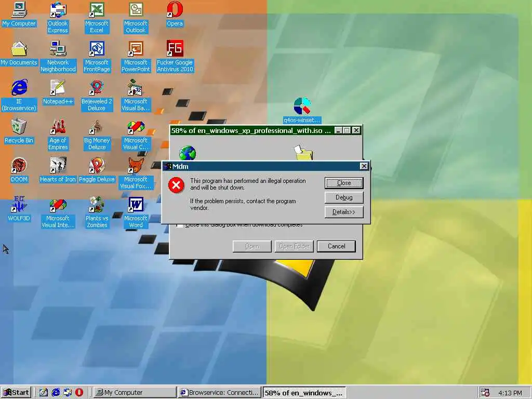The height and width of the screenshot is (399, 532).
Task: Expand Details>> in the Mdm error dialog
Action: click(x=344, y=212)
